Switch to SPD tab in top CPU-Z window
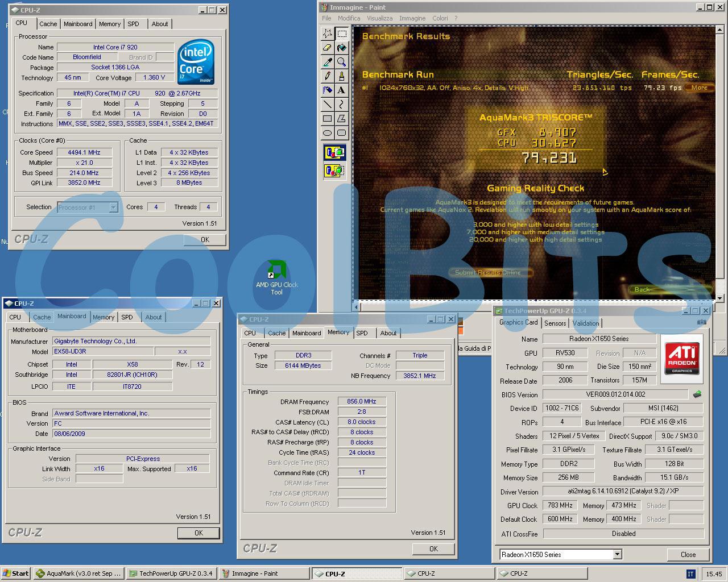Screen dimensions: 728x582 [x=133, y=24]
